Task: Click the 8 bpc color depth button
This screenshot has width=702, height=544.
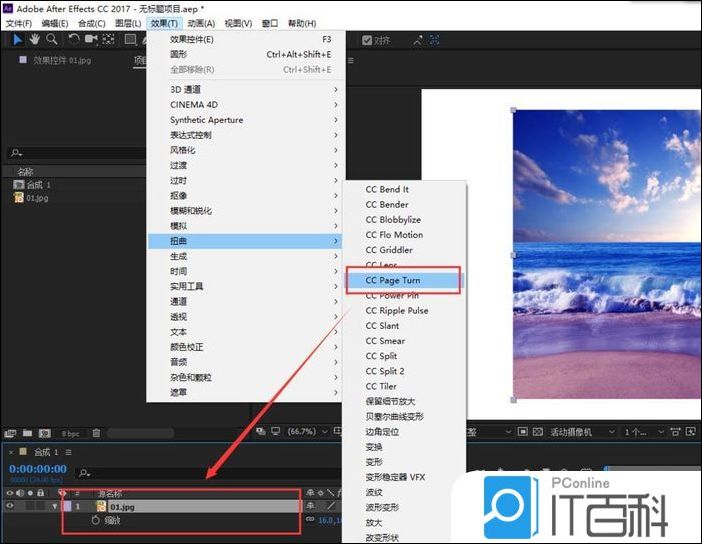Action: 70,433
